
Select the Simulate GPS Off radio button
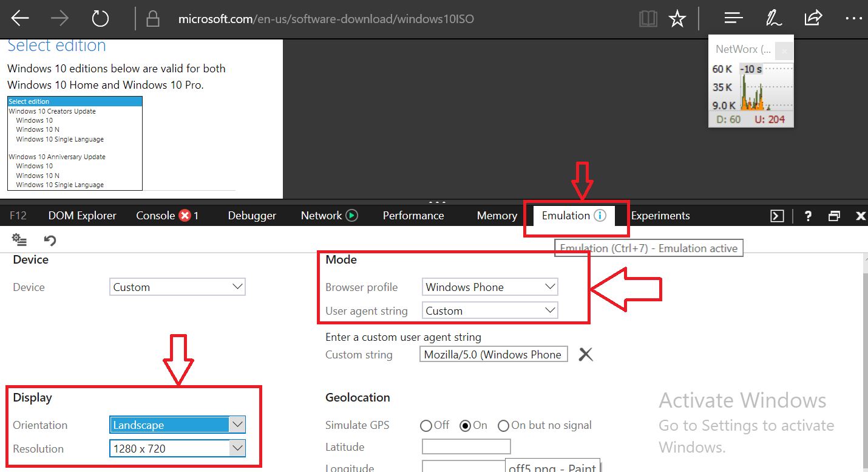pos(426,426)
